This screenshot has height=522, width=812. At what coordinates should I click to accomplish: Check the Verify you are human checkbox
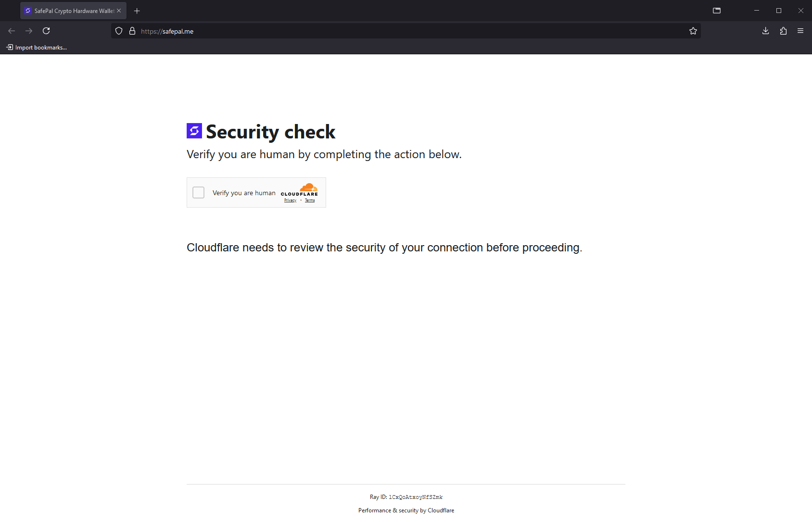199,193
